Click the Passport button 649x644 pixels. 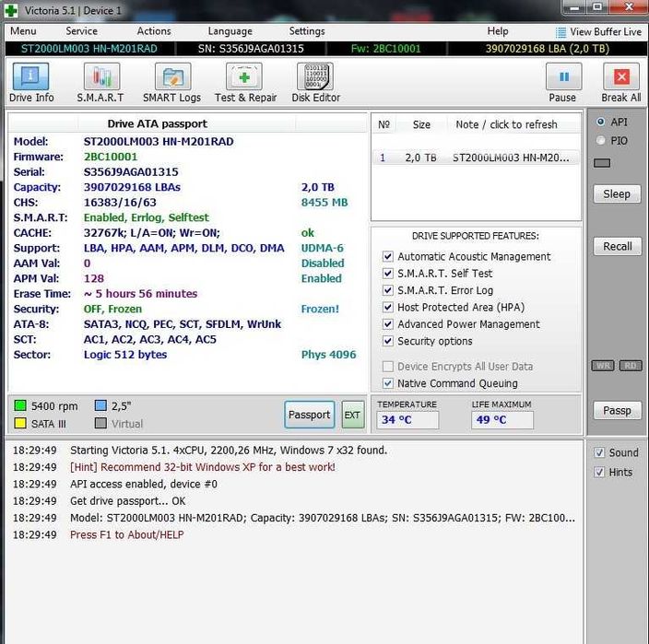[x=309, y=415]
